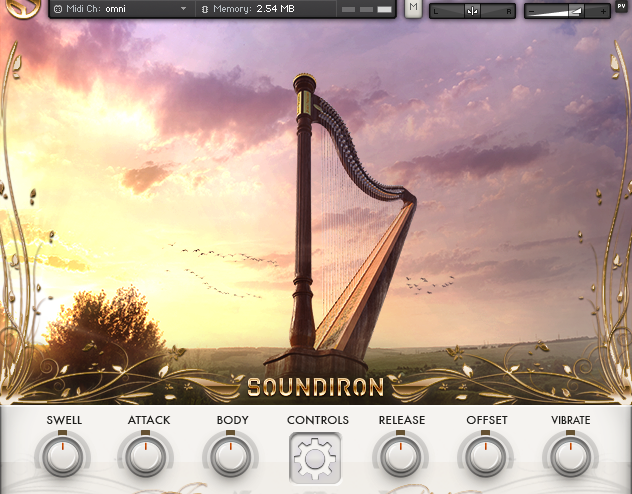The image size is (632, 494).
Task: Open the Controls gear settings button
Action: coord(315,458)
